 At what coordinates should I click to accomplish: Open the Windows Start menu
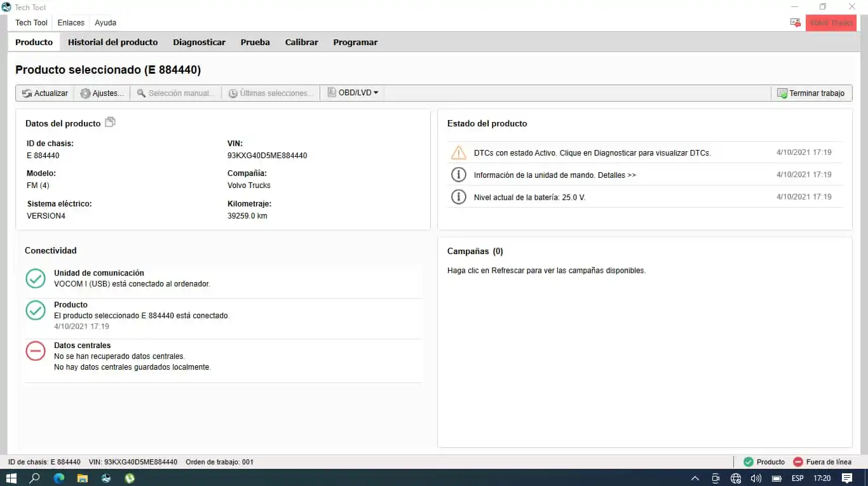tap(11, 478)
